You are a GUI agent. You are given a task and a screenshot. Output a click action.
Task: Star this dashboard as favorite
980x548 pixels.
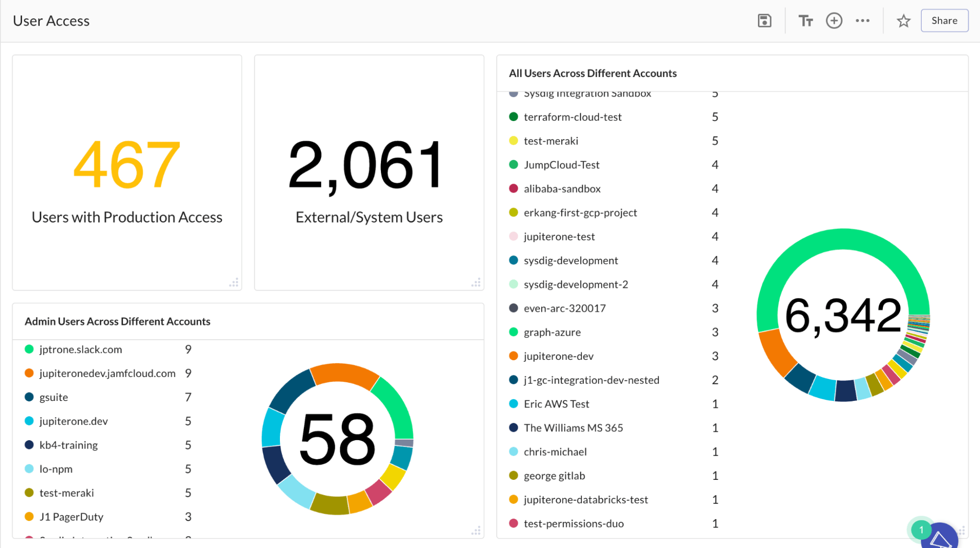click(x=903, y=21)
